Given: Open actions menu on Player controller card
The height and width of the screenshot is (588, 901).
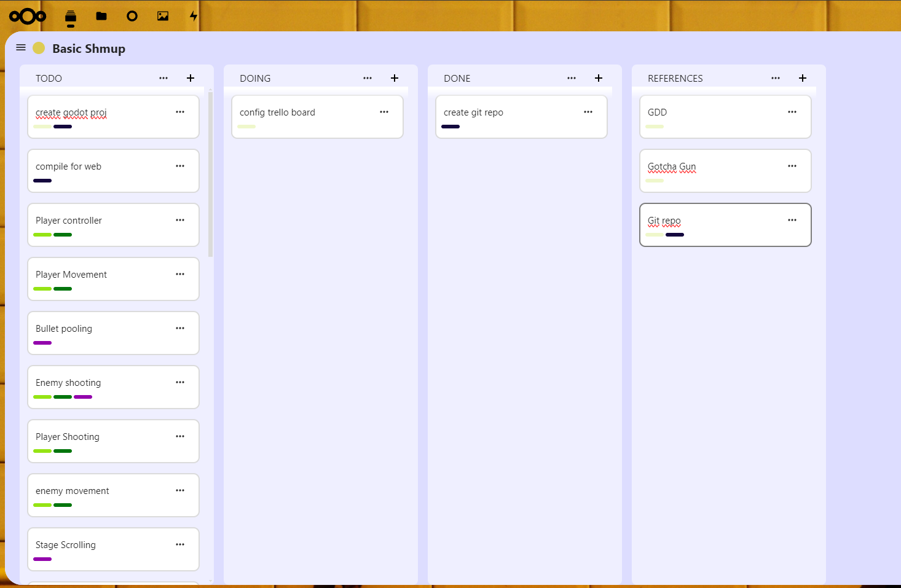Looking at the screenshot, I should pyautogui.click(x=180, y=220).
